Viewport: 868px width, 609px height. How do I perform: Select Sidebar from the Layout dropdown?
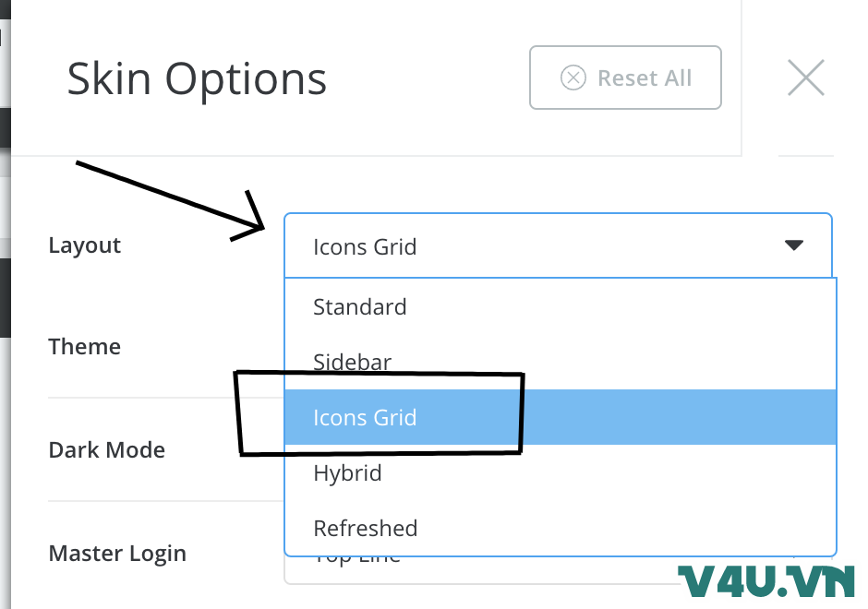(352, 362)
